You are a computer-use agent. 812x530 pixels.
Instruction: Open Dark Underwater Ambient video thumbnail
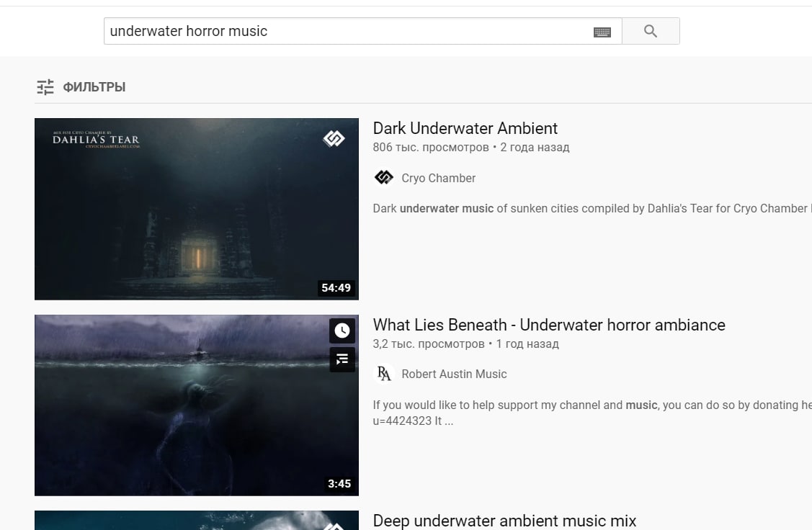tap(197, 209)
